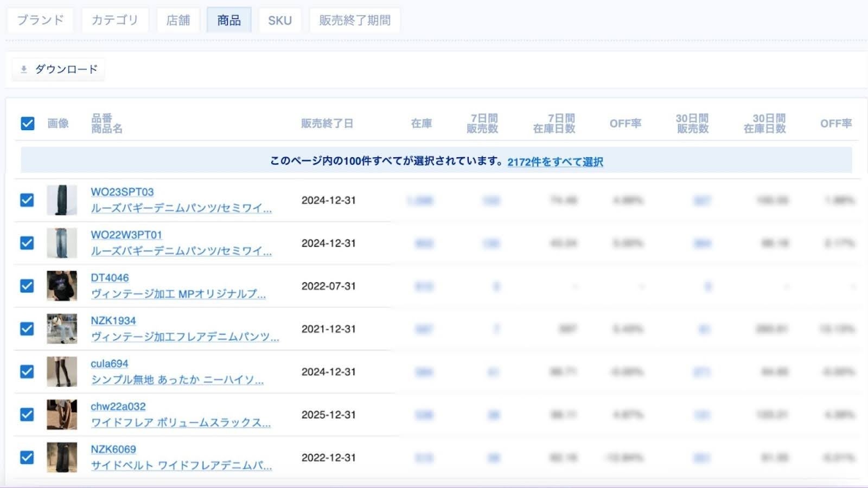Switch to the SKU tab

[x=280, y=21]
